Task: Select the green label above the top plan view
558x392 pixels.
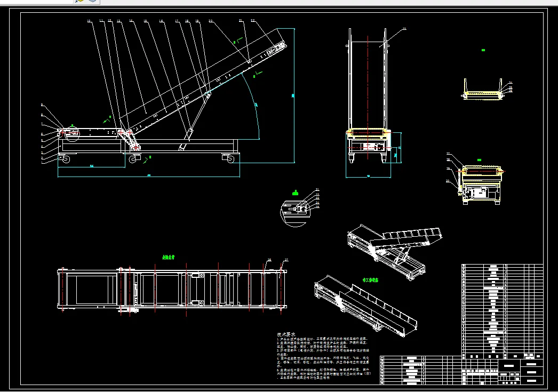Action: (169, 257)
